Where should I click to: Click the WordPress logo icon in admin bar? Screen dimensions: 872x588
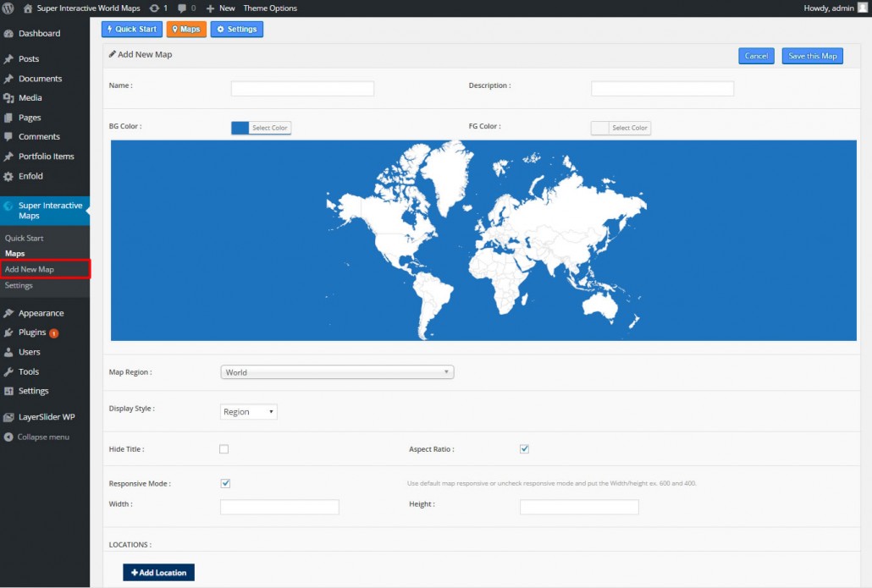(x=8, y=8)
